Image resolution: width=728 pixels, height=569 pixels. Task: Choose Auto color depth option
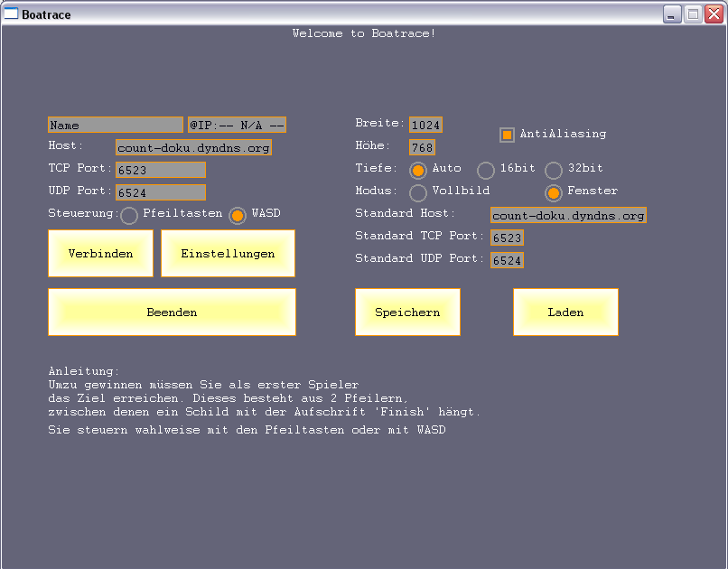click(418, 170)
